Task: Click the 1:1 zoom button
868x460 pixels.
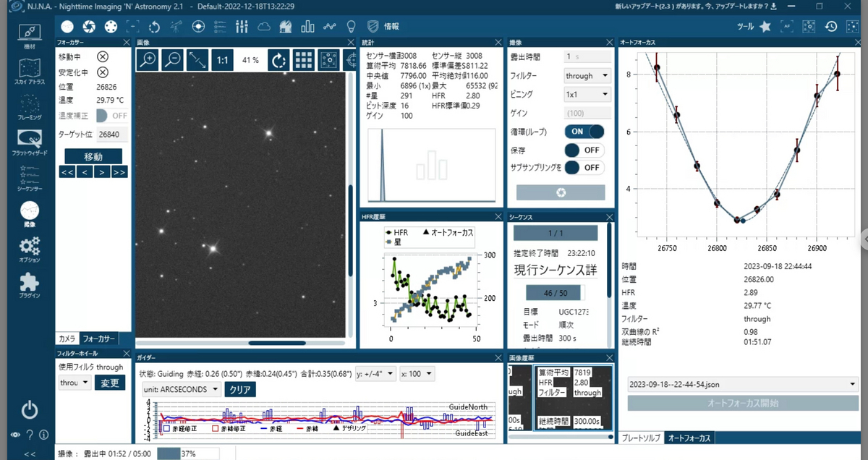Action: coord(223,60)
